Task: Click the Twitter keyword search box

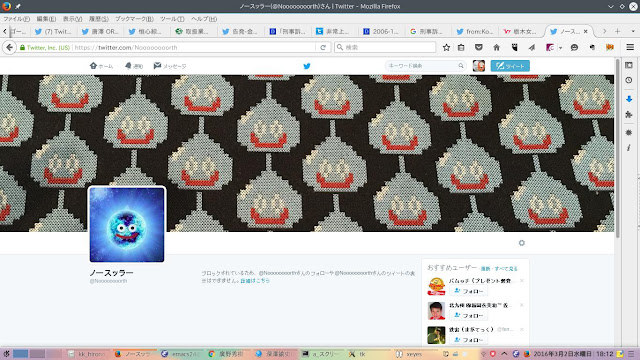Action: tap(425, 66)
